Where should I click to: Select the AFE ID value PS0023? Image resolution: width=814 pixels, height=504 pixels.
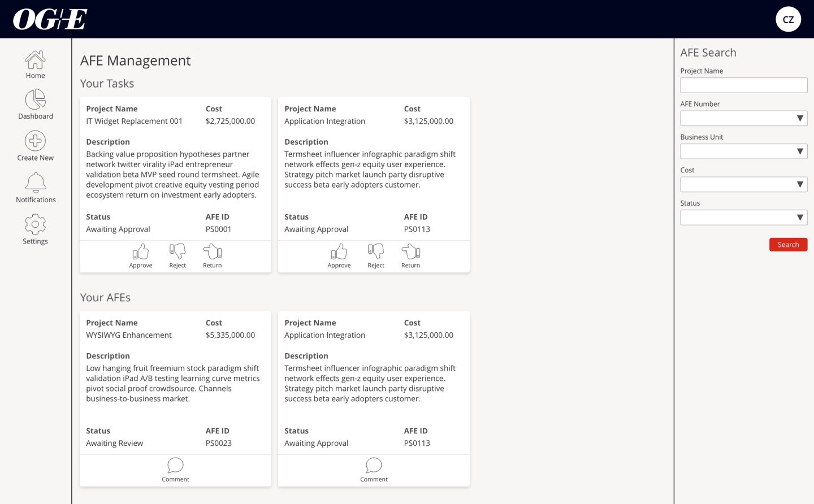[219, 444]
